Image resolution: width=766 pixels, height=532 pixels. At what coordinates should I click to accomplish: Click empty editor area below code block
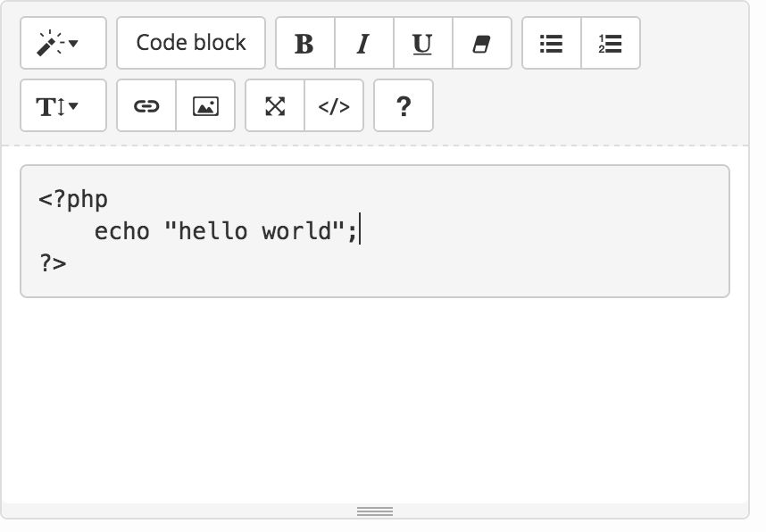click(x=375, y=401)
